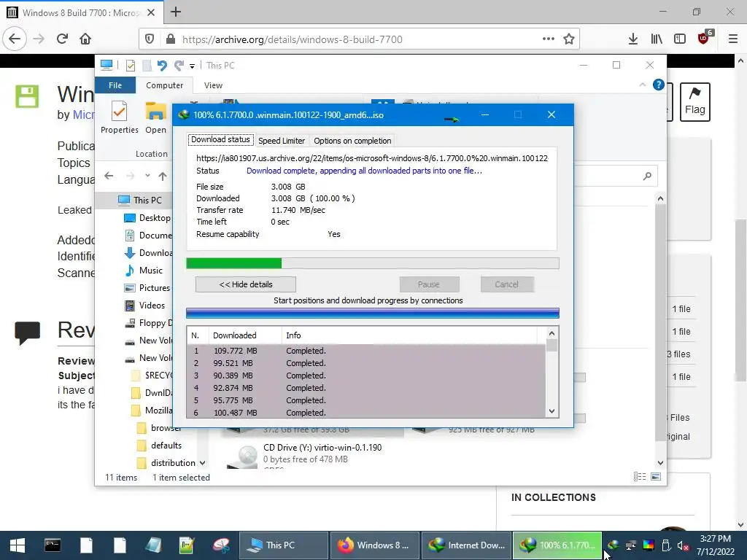
Task: Click the Pause download button
Action: (x=429, y=284)
